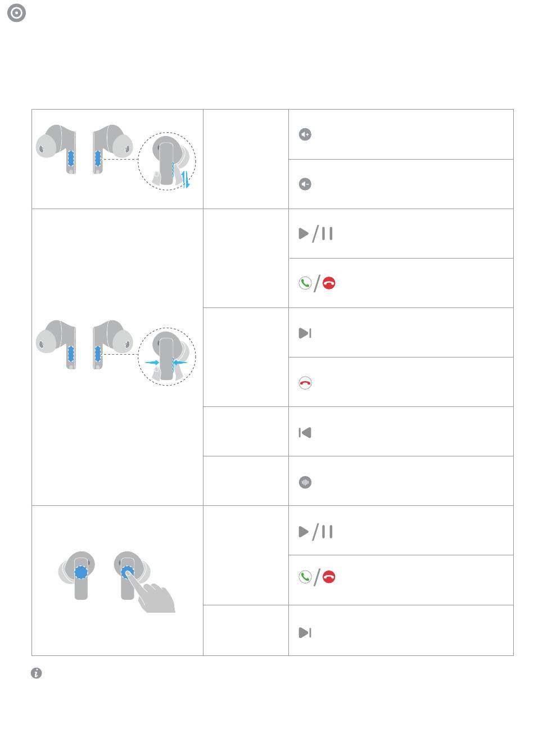Click green answer-call icon in tap gesture rows
This screenshot has width=534, height=756.
[x=305, y=577]
